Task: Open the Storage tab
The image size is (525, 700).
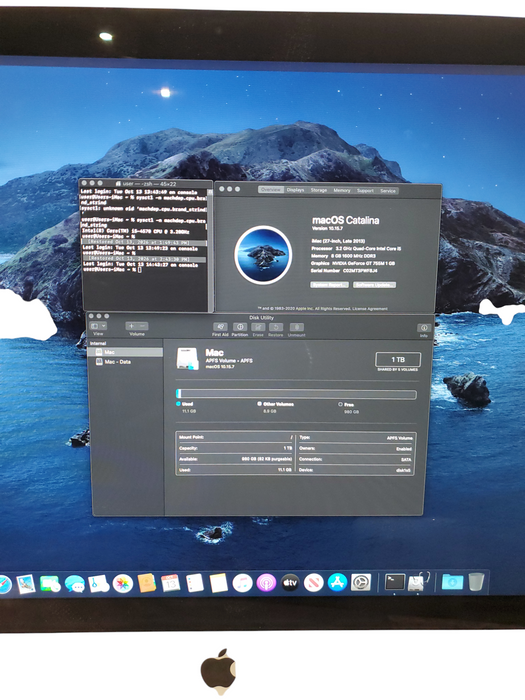Action: (x=319, y=190)
